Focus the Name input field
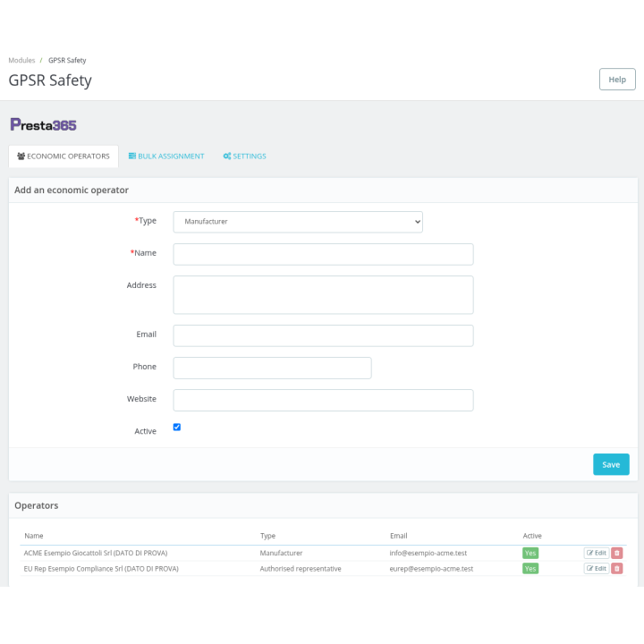The height and width of the screenshot is (644, 644). (323, 254)
